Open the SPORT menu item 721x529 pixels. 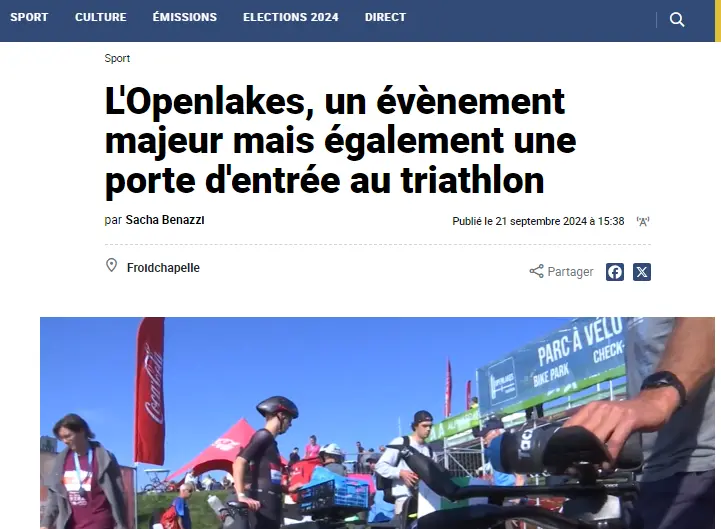point(29,17)
